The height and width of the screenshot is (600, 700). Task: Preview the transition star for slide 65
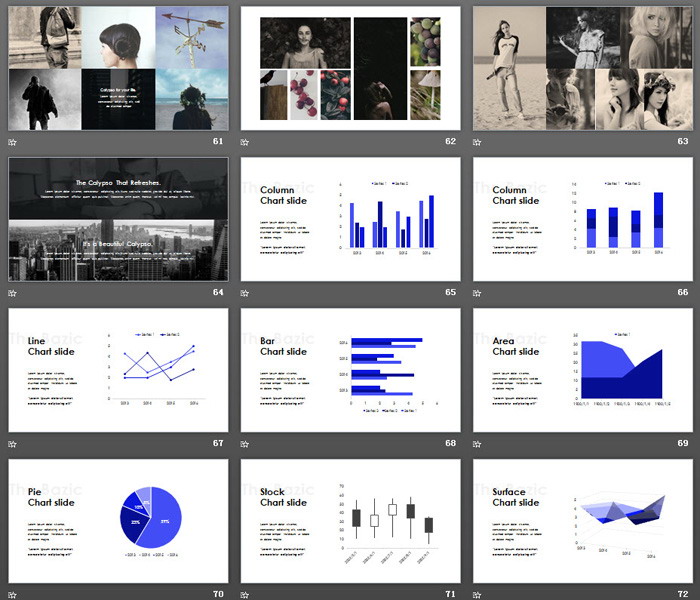coord(245,293)
